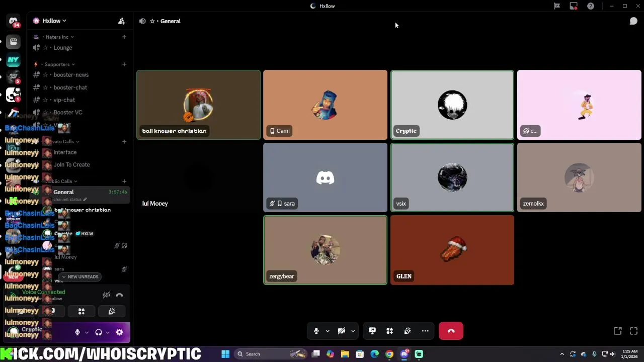Favorite General channel with header star
Screen dimensions: 644x362
(x=152, y=21)
